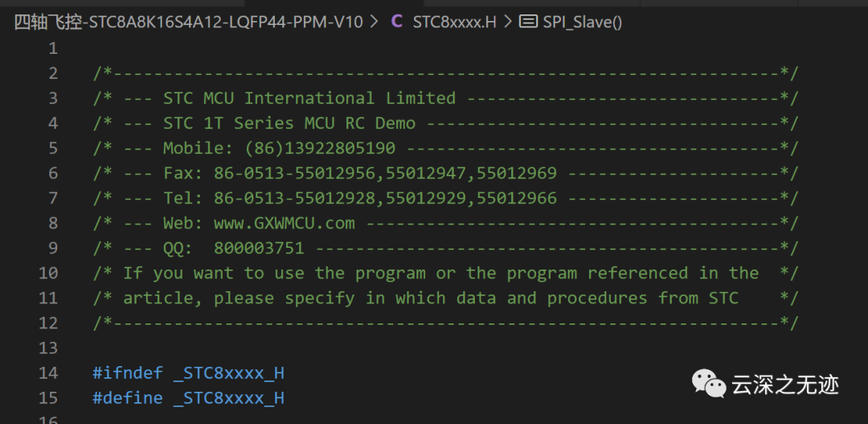Click line number 1 in the gutter
Image resolution: width=868 pixels, height=424 pixels.
pyautogui.click(x=53, y=48)
